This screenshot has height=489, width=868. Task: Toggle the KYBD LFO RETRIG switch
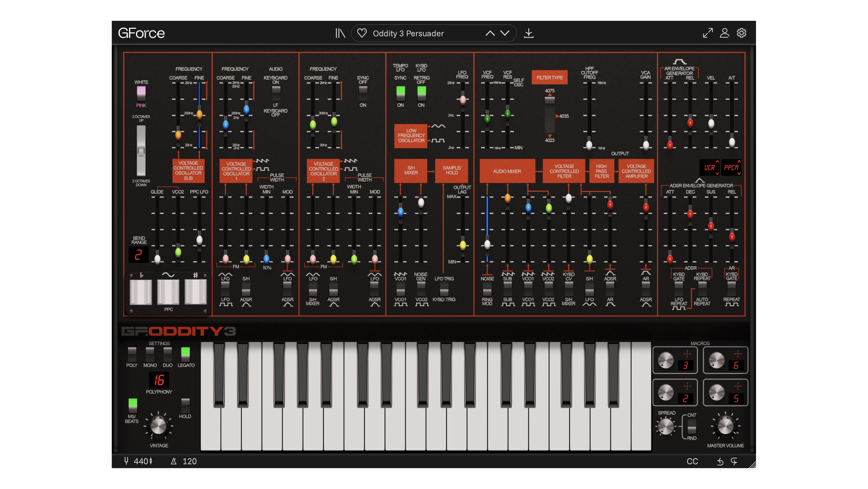point(421,93)
